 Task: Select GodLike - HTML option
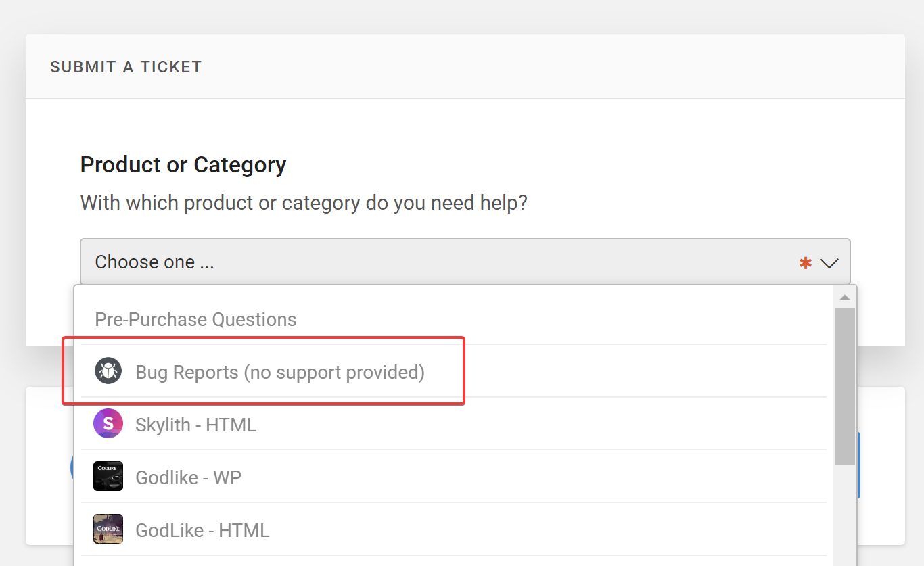click(x=453, y=529)
